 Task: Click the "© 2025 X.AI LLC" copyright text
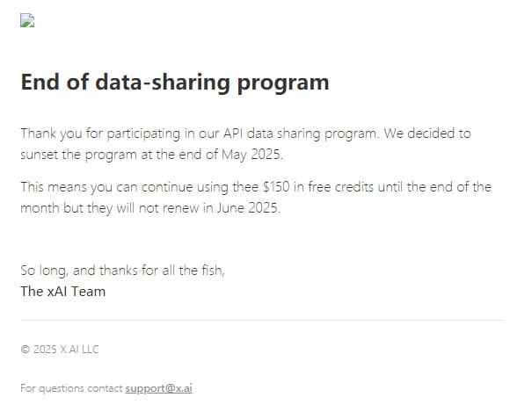tap(60, 350)
